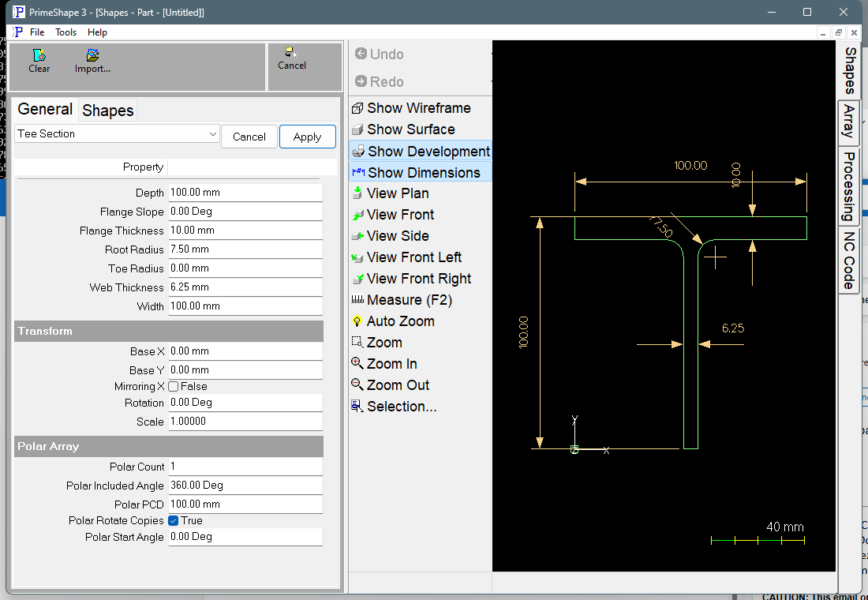Click the Cancel icon in top toolbar

(292, 58)
